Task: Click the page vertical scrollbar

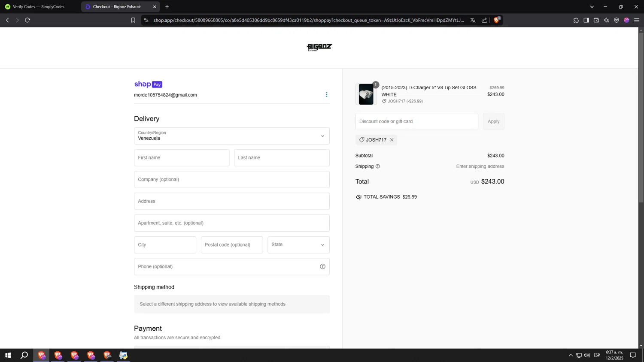Action: pyautogui.click(x=641, y=117)
